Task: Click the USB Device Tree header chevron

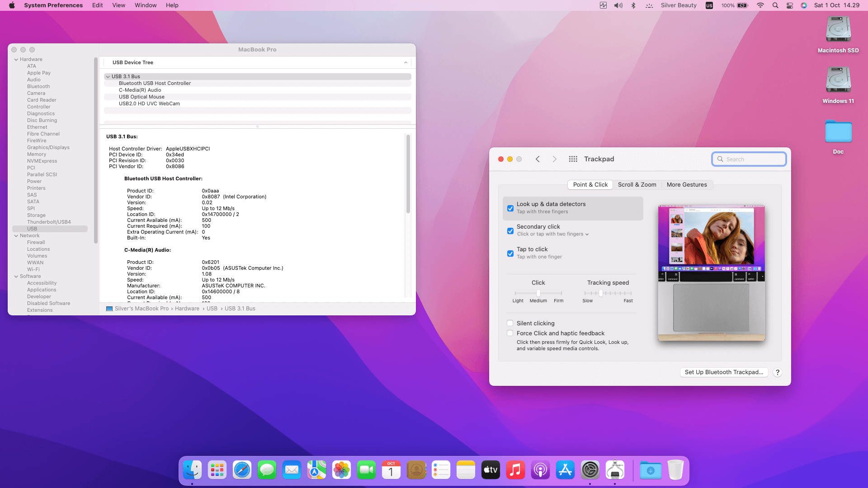Action: pyautogui.click(x=406, y=63)
